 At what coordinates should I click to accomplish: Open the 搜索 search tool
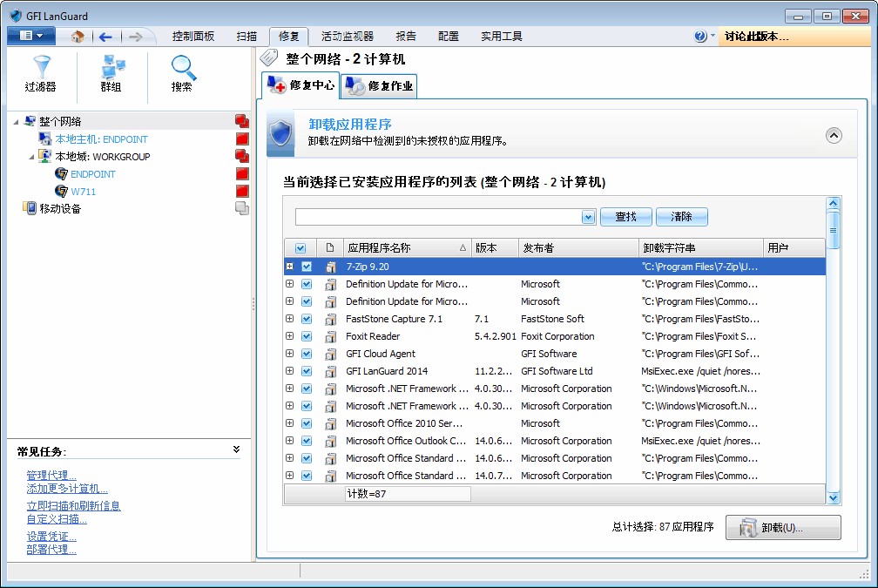pyautogui.click(x=182, y=74)
